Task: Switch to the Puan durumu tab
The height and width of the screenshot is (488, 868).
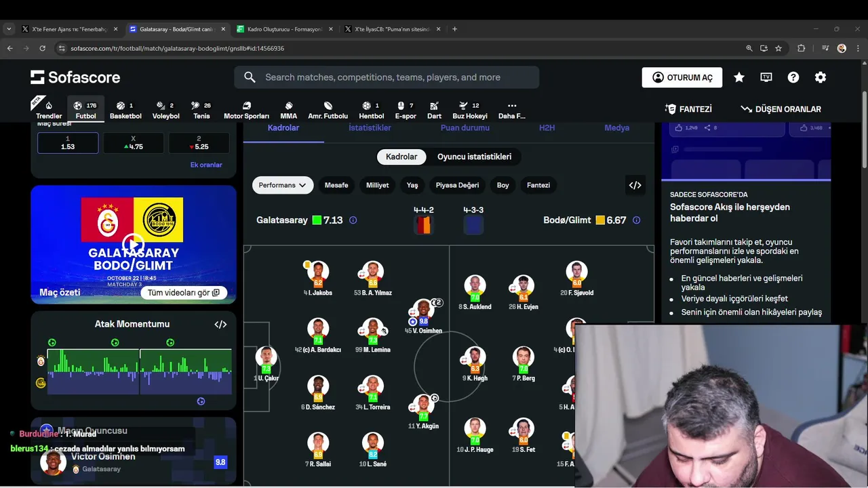Action: click(x=465, y=128)
